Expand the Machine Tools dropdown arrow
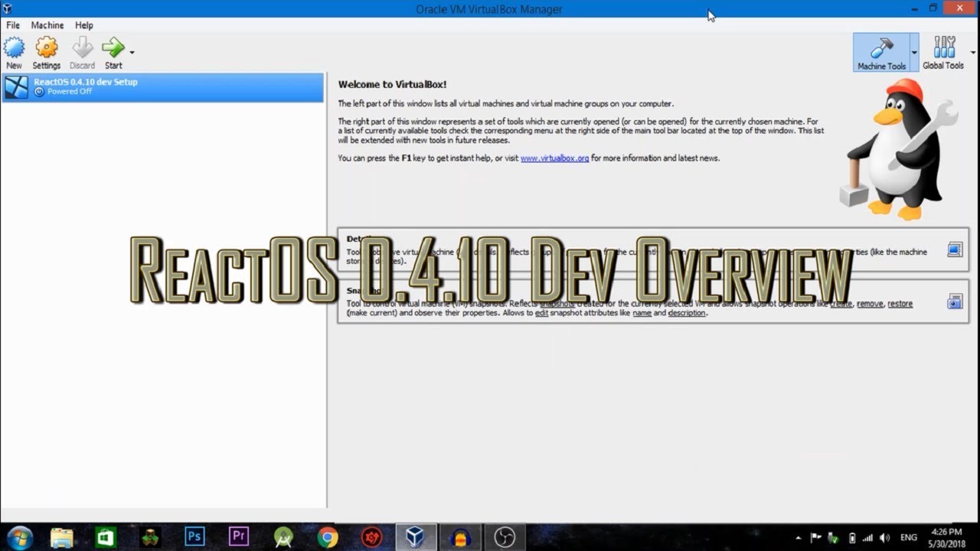The image size is (980, 551). point(914,53)
